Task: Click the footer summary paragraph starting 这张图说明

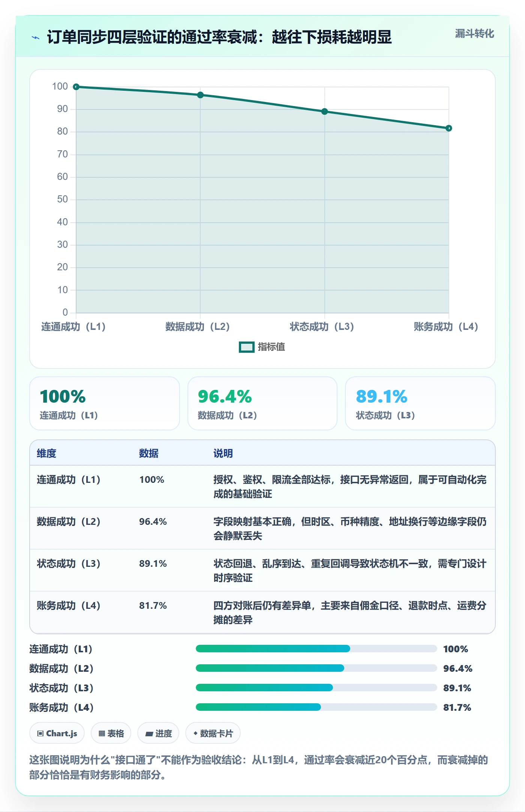Action: pyautogui.click(x=259, y=767)
